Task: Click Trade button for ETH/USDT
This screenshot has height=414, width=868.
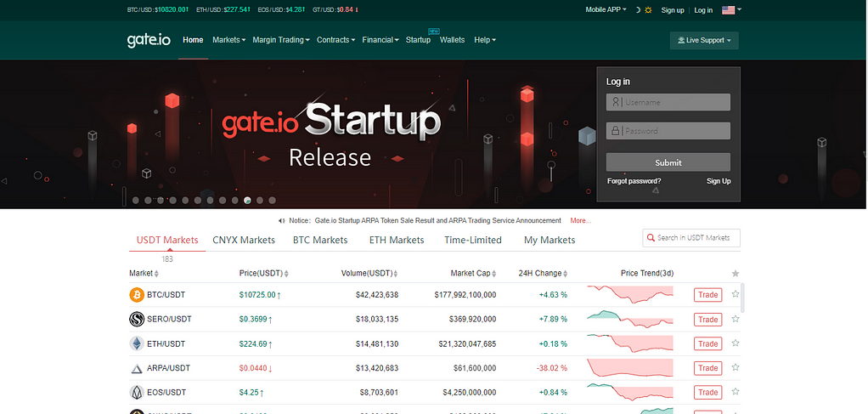Action: 708,343
